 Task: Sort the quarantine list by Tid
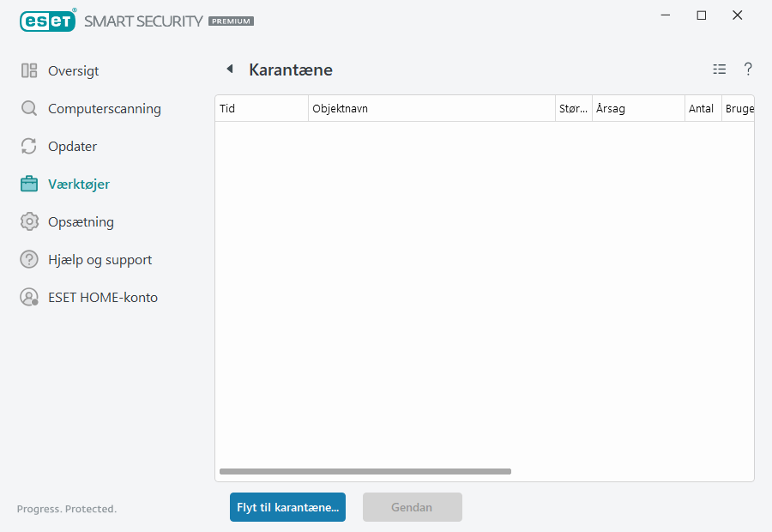click(257, 108)
